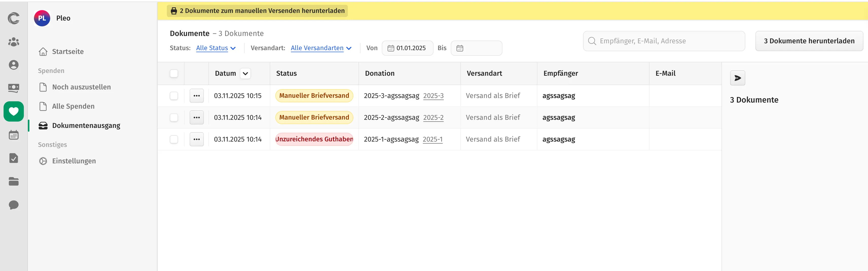Click the checkmark tasks icon in left rail
Viewport: 868px width, 271px height.
(13, 158)
